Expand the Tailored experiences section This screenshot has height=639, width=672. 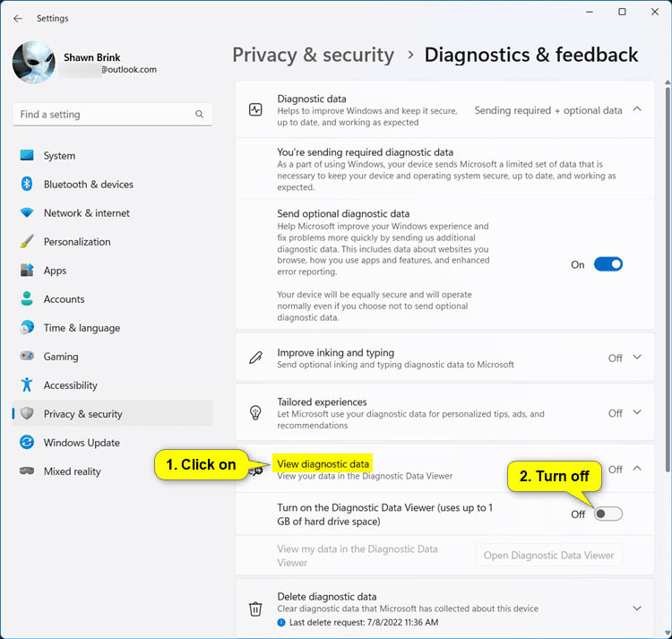637,413
